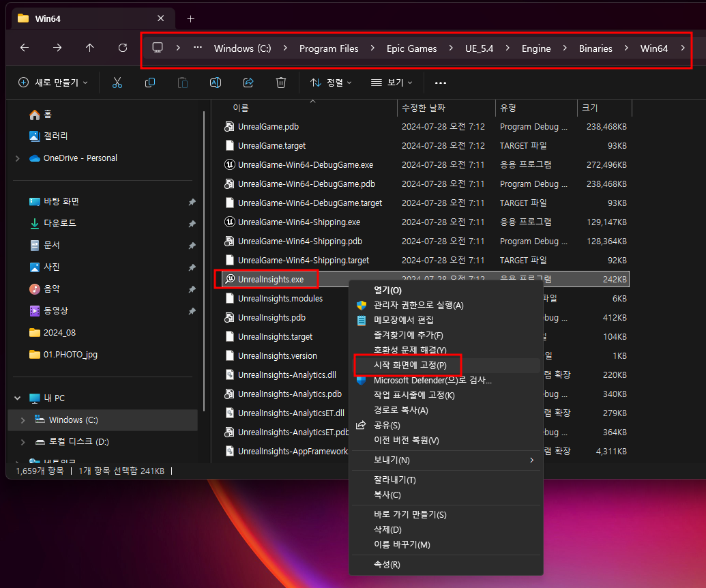Open 갤러리 in the navigation pane
The height and width of the screenshot is (588, 706).
(x=48, y=136)
